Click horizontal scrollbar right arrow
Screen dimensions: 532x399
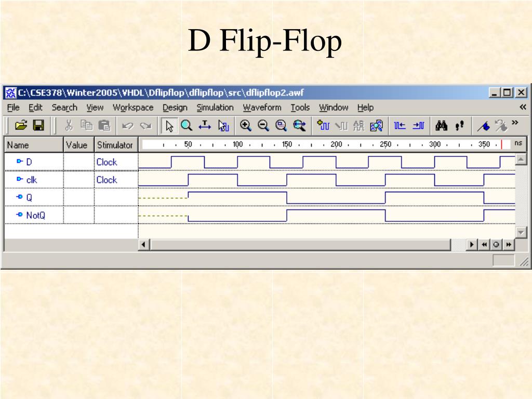pos(471,244)
